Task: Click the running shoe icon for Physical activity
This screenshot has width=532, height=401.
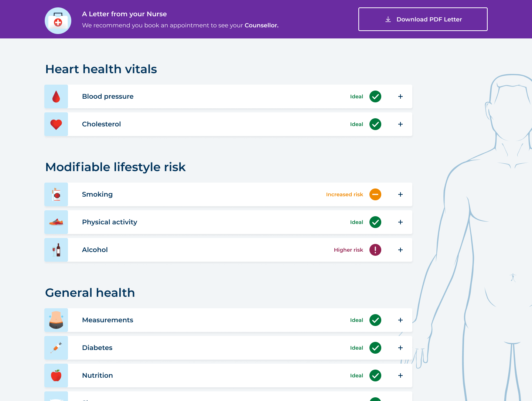Action: 56,222
